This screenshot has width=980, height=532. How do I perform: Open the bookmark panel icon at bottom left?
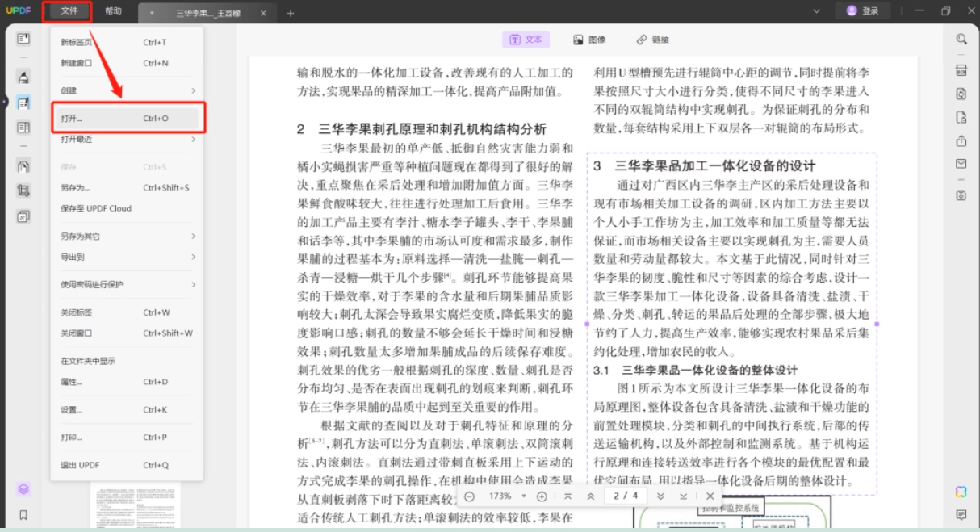(23, 514)
